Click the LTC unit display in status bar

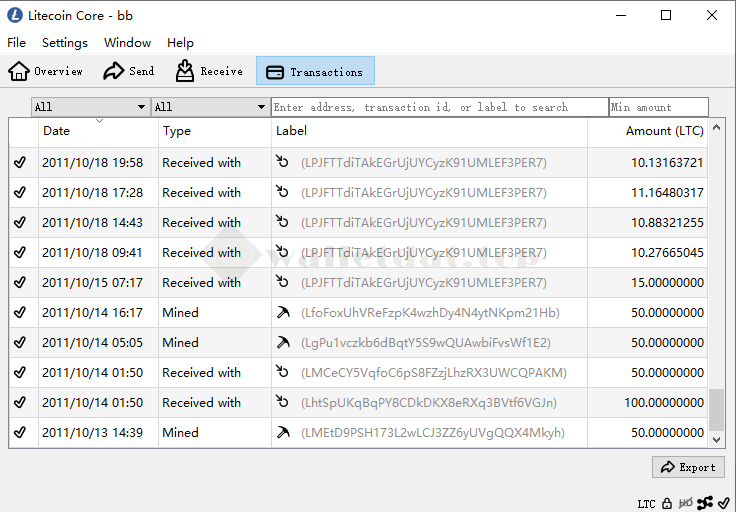[x=646, y=504]
